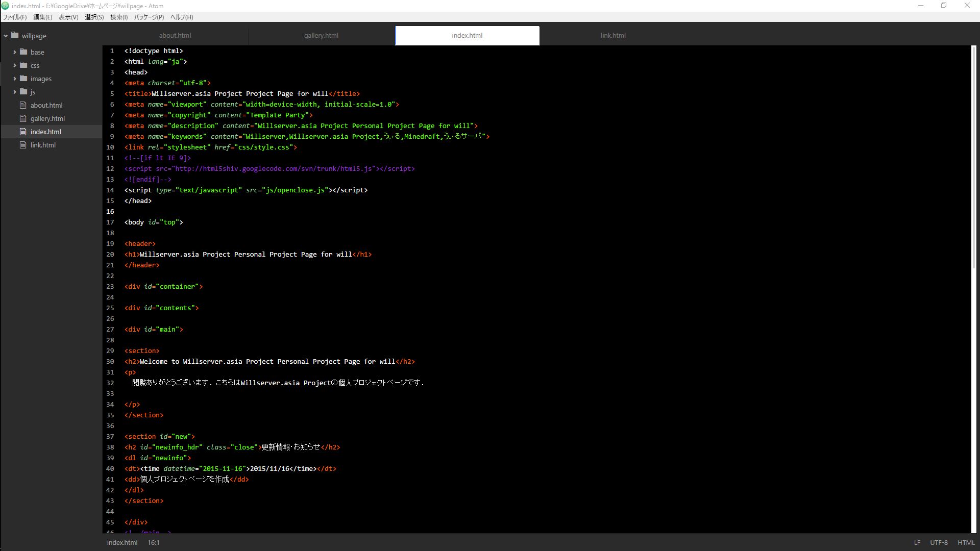Click line number 30 in the gutter

tap(110, 361)
